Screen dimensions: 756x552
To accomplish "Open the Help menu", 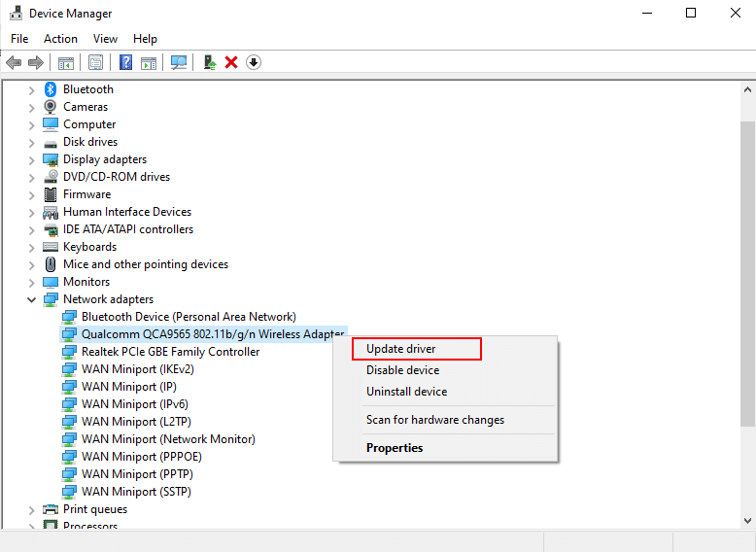I will coord(145,39).
